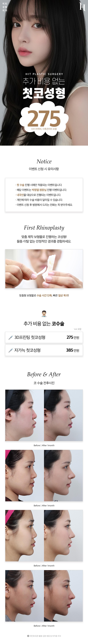Click the syringe icon beside 자가늑 첫코성형
88x644 pixels.
point(11,350)
